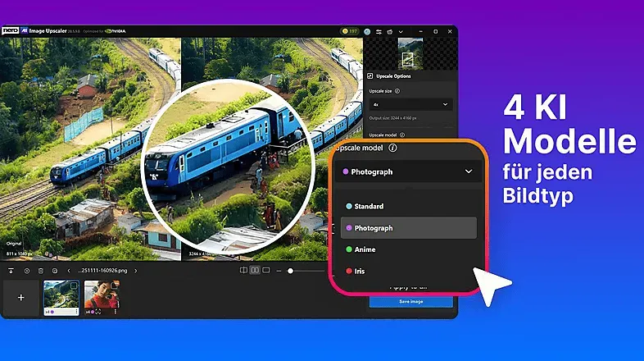Image resolution: width=644 pixels, height=361 pixels.
Task: Click the edit square icon in bottom toolbar
Action: coord(55,271)
